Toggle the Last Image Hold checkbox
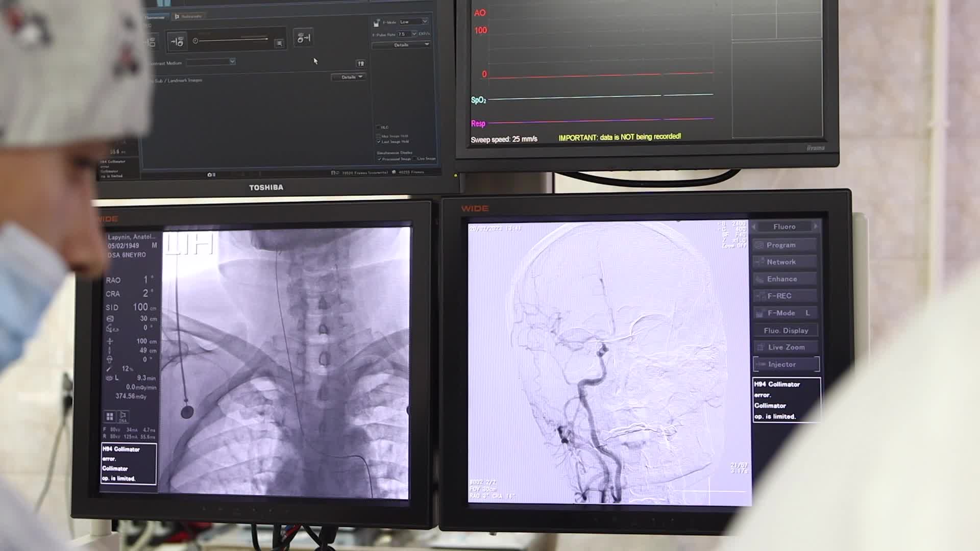 coord(379,141)
